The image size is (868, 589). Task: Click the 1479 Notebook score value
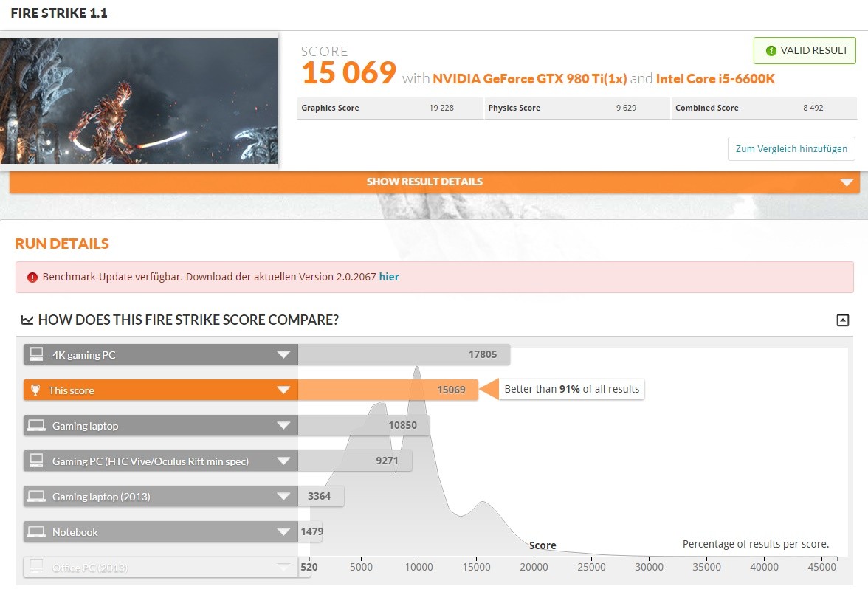click(311, 531)
